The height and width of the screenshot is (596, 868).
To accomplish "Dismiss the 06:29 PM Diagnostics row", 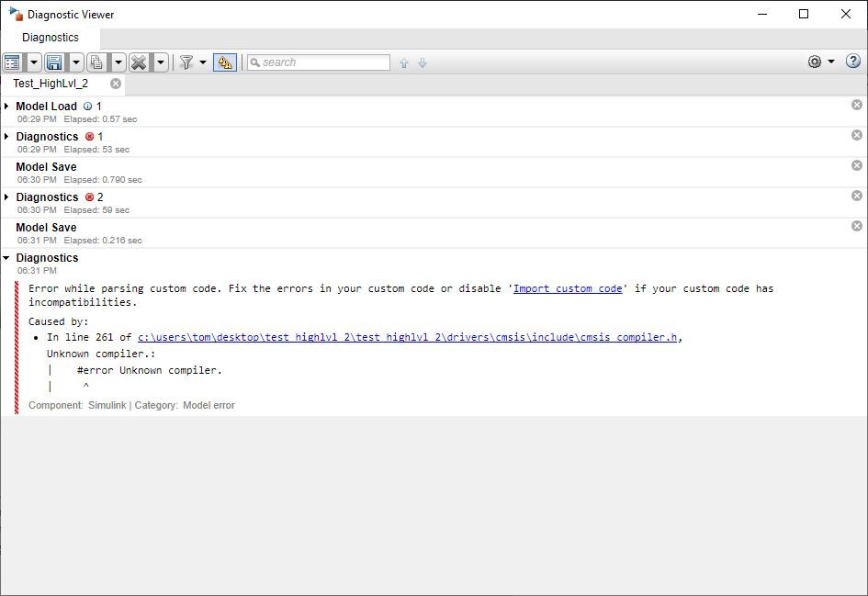I will pos(857,135).
